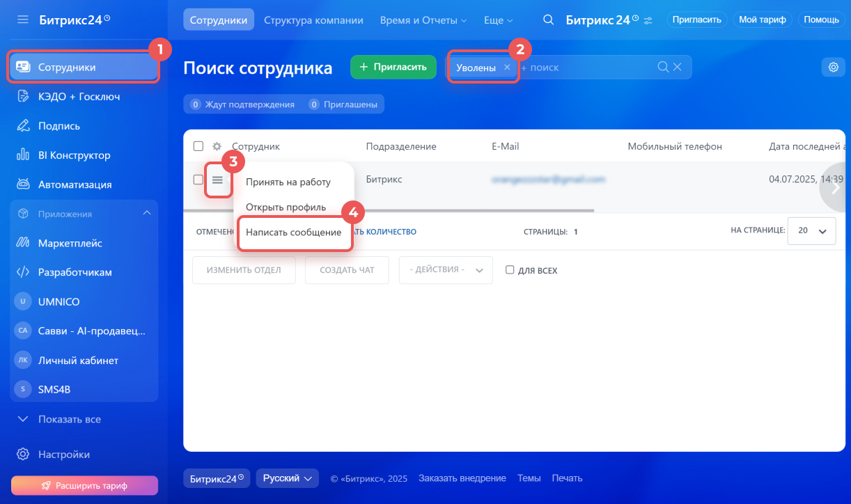Expand the Еще dropdown in the top bar
The height and width of the screenshot is (504, 851).
(x=498, y=19)
